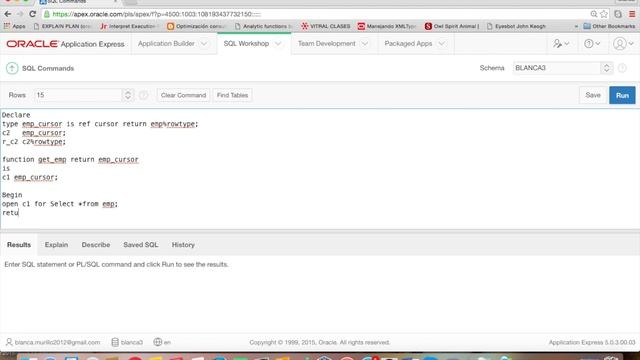Click the browser address bar URL
Screen dimensions: 640x360
[x=157, y=14]
